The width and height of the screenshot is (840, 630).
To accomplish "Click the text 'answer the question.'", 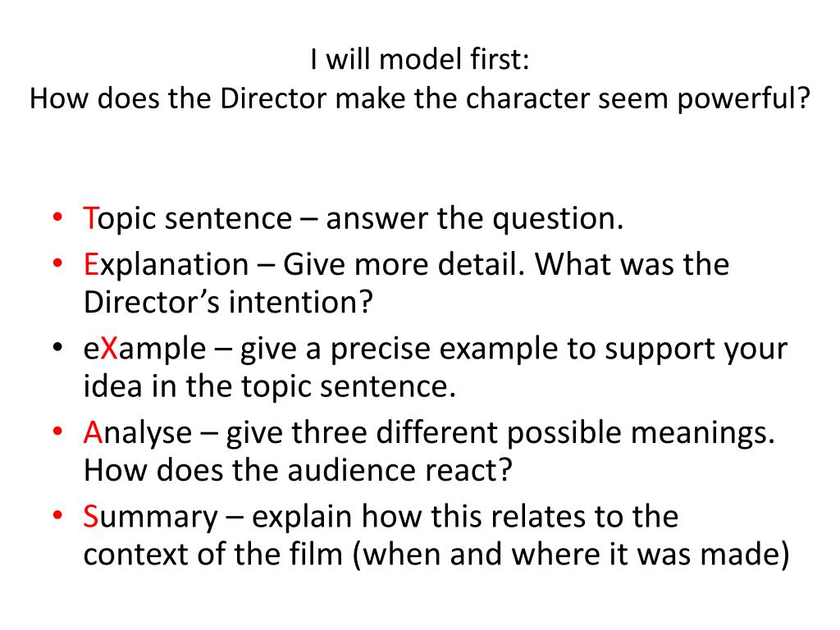I will [x=475, y=219].
